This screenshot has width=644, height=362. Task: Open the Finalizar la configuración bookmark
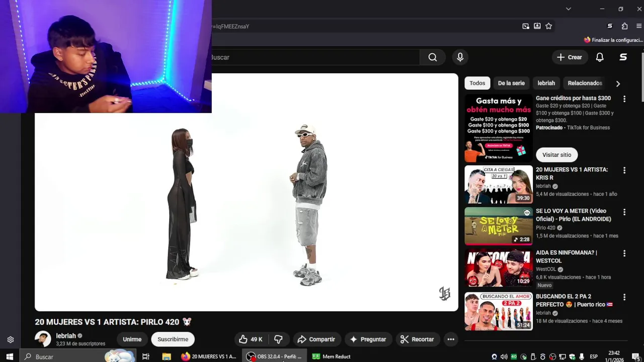pos(613,40)
